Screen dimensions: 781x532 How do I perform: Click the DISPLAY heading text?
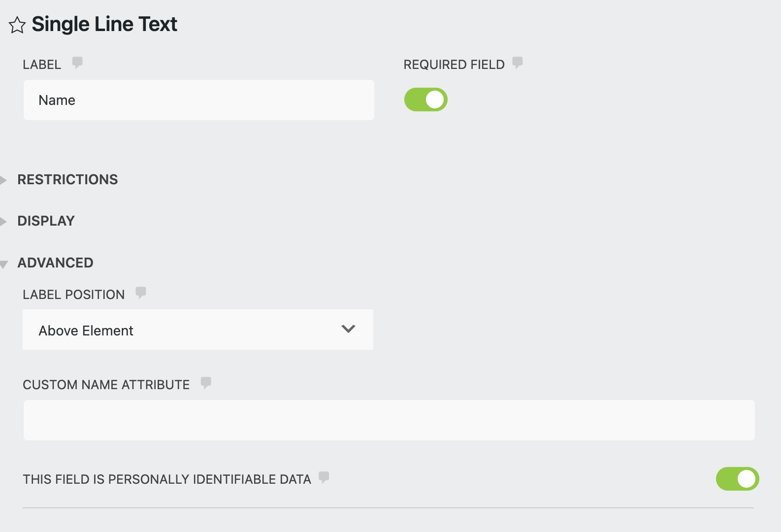(46, 221)
